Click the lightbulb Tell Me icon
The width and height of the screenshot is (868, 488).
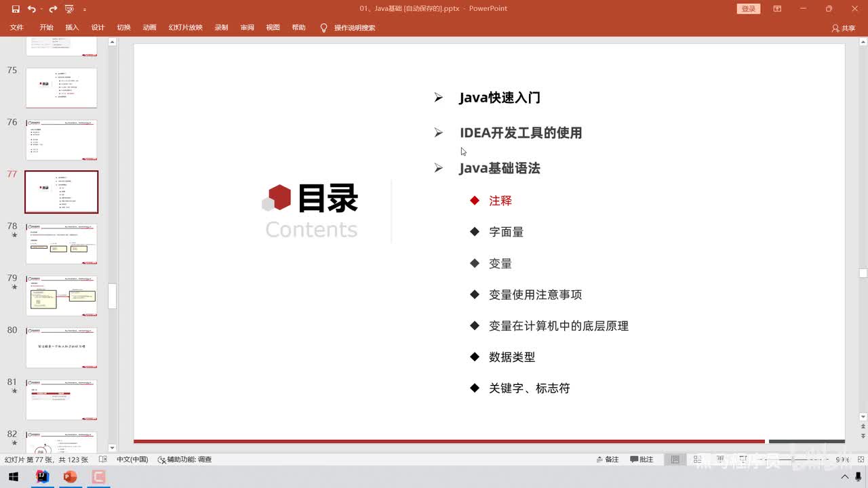tap(323, 28)
